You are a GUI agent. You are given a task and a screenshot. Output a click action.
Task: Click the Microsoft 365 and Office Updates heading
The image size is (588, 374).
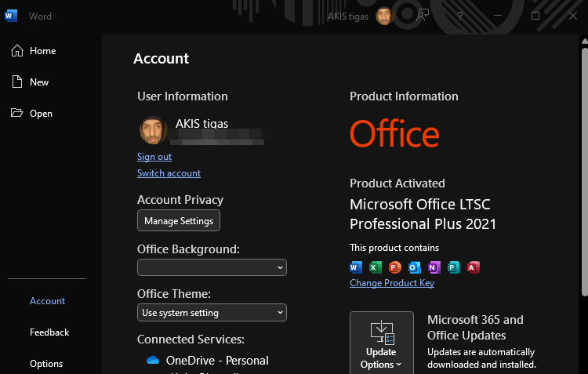pos(475,327)
